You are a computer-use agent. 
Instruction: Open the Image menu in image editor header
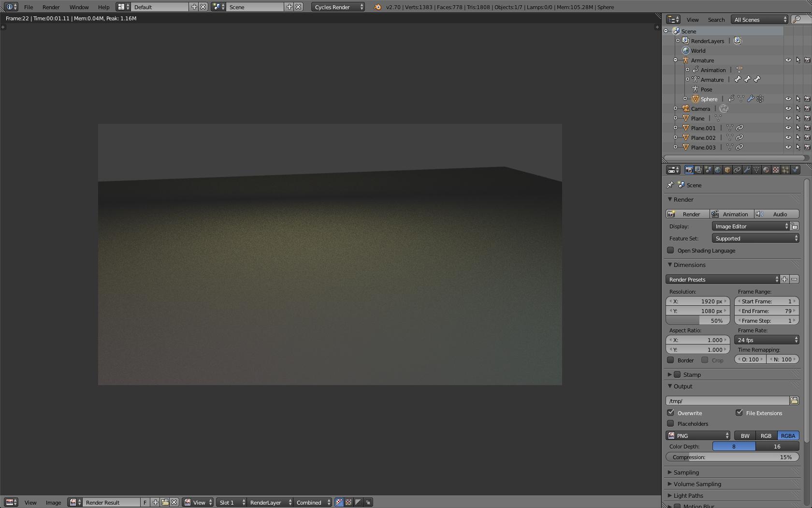[53, 502]
